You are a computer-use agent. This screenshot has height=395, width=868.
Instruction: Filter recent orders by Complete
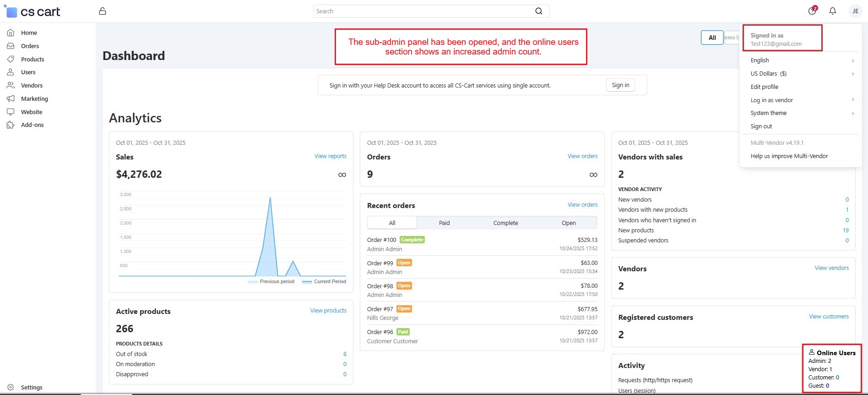(x=505, y=223)
